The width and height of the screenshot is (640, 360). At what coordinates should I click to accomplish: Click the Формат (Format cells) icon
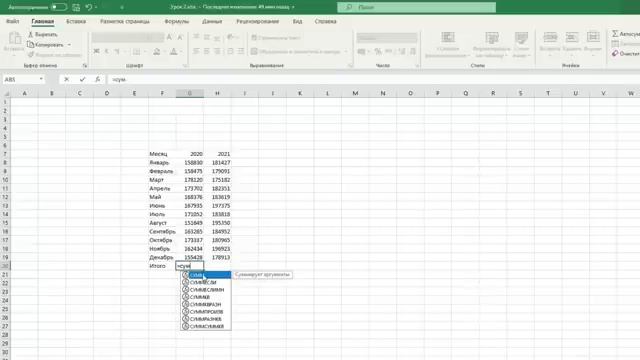(593, 37)
